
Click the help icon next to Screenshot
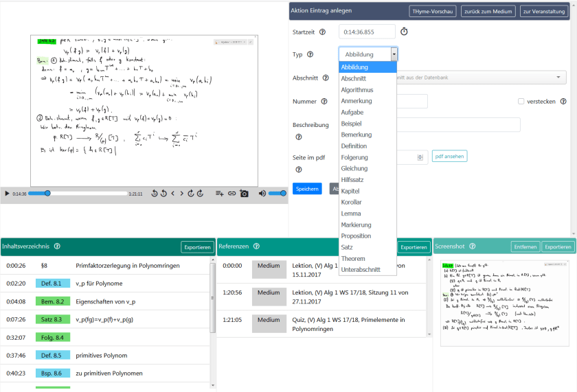[x=475, y=246]
